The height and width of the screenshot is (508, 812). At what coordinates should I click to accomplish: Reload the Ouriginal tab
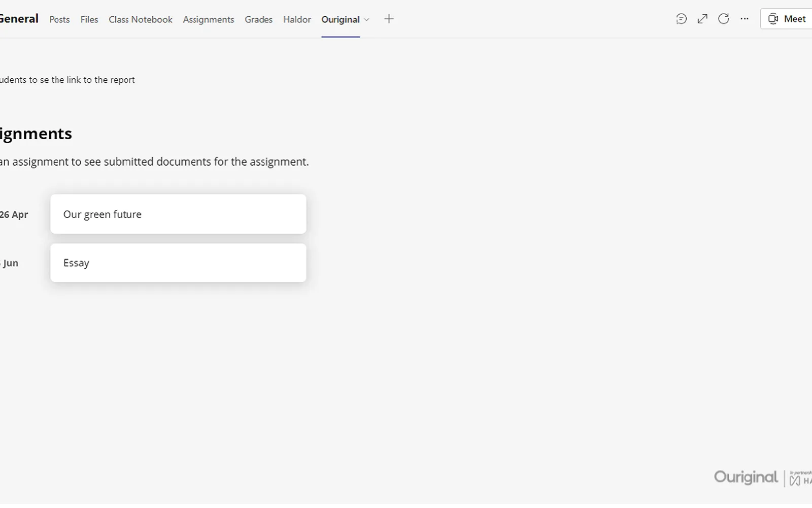[x=724, y=19]
